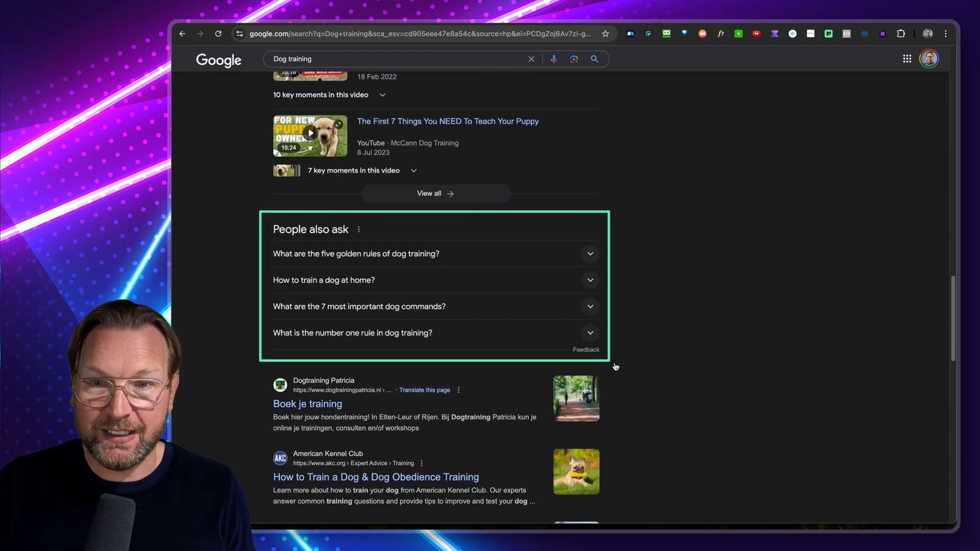Open the purple hourglass extension icon

pyautogui.click(x=774, y=34)
